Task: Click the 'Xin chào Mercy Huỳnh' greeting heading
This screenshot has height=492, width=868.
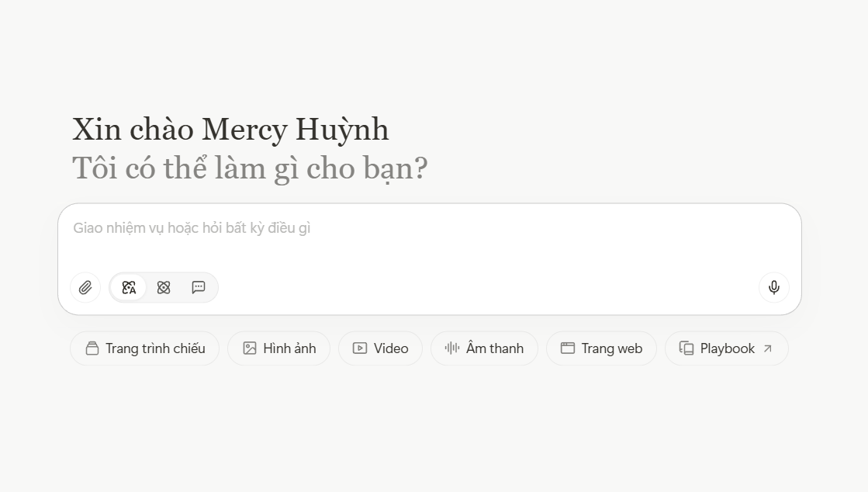Action: pyautogui.click(x=230, y=130)
